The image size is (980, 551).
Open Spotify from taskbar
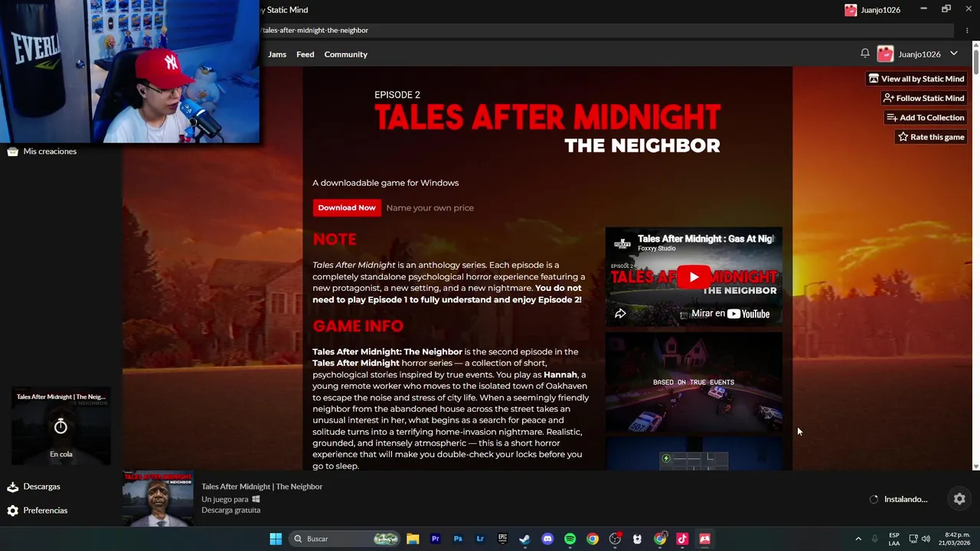click(570, 539)
